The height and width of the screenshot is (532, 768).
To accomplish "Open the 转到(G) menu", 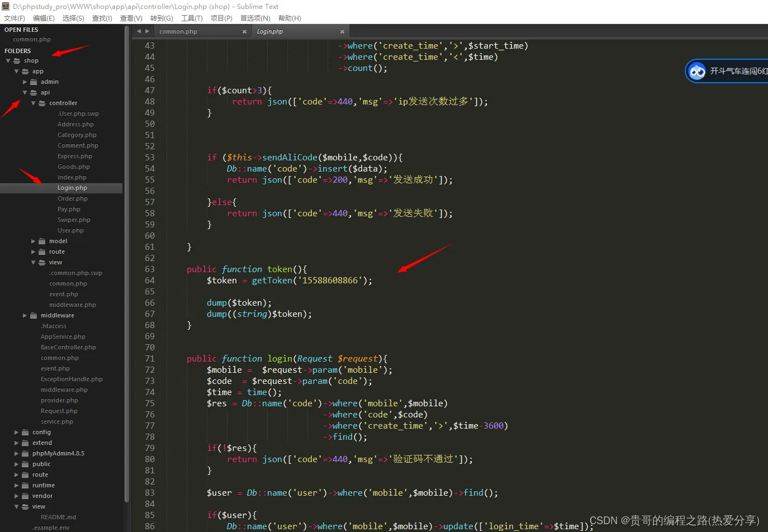I will point(162,18).
